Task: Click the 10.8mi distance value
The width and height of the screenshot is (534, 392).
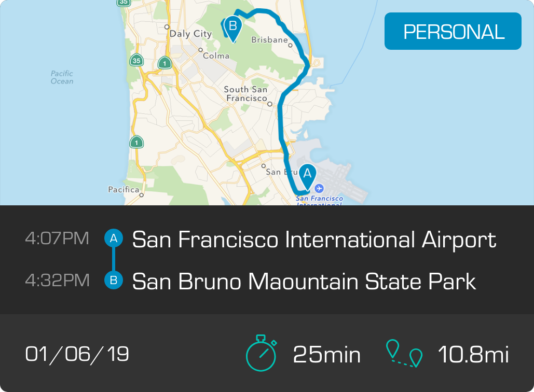Action: pyautogui.click(x=473, y=355)
